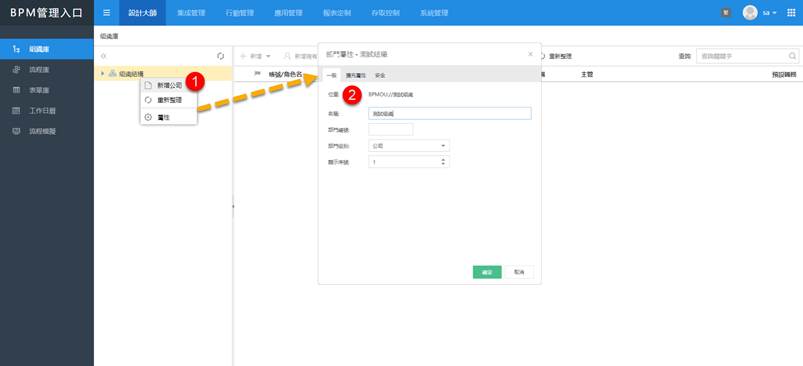
Task: Close the 部門屬性 dialog with X
Action: coord(530,54)
